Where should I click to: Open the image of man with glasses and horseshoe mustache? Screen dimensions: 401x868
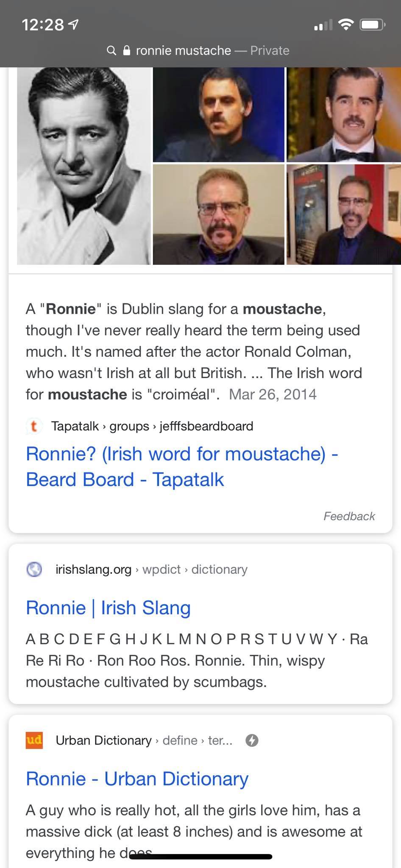click(x=218, y=214)
